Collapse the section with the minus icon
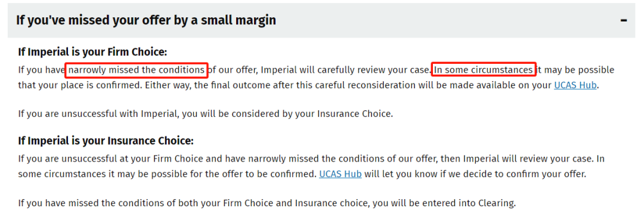 pos(624,20)
